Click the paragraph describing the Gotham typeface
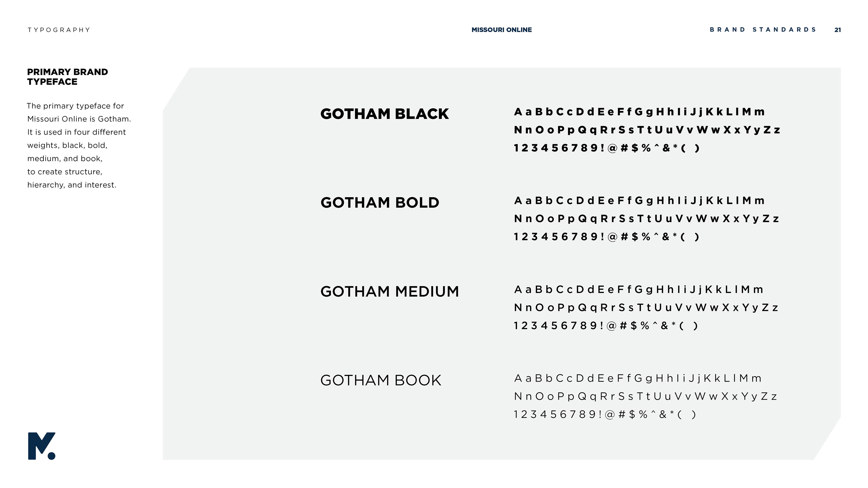Image resolution: width=868 pixels, height=488 pixels. click(79, 145)
